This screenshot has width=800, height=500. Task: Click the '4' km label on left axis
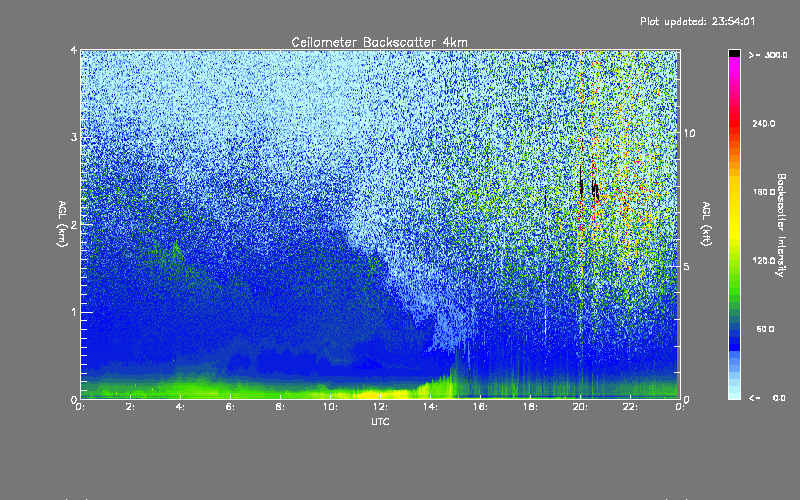(74, 50)
